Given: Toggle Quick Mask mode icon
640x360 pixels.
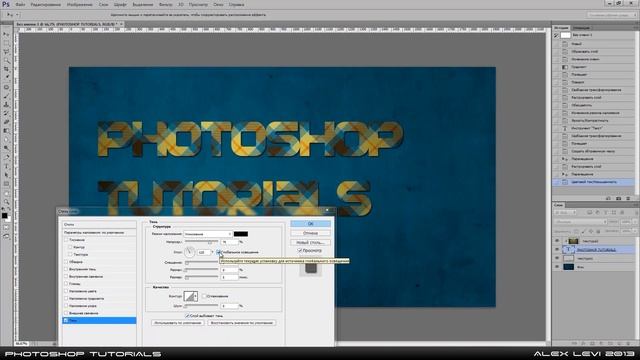Looking at the screenshot, I should click(x=6, y=227).
